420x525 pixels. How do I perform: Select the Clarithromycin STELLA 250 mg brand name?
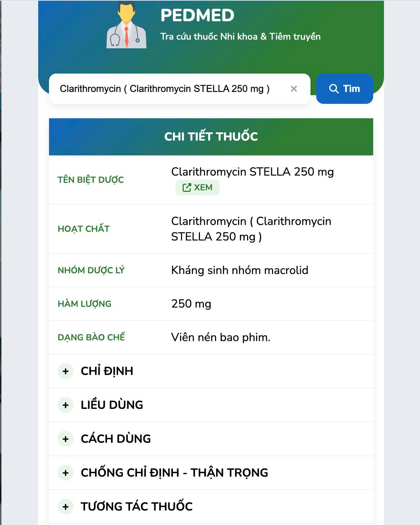click(253, 172)
